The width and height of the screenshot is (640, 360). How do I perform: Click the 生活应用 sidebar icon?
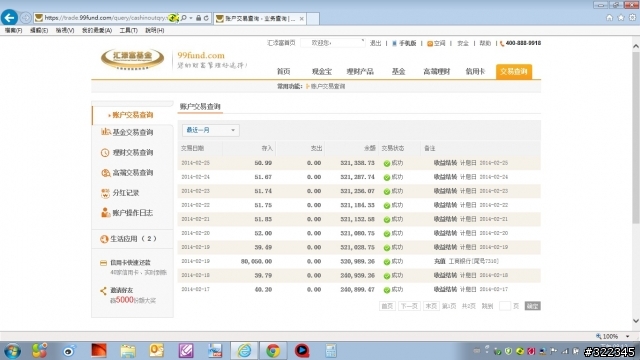point(104,239)
